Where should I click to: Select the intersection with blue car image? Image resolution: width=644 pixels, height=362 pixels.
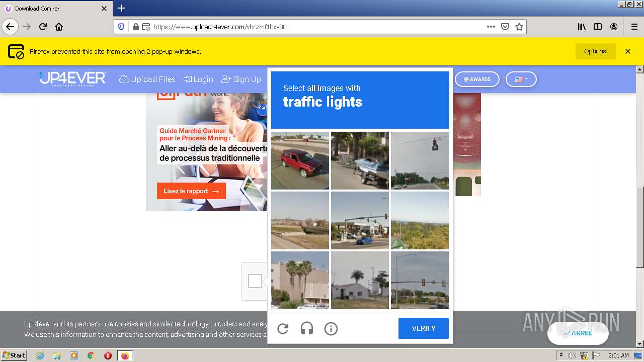[x=360, y=220]
